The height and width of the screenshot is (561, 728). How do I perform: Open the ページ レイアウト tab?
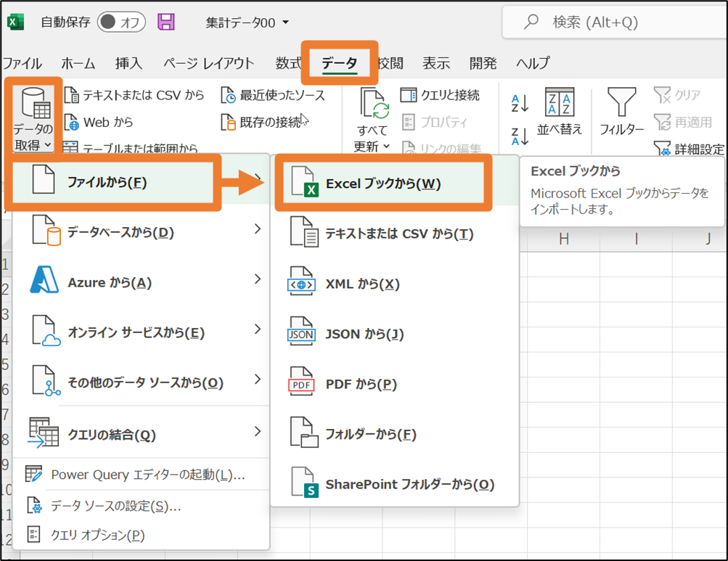click(209, 62)
